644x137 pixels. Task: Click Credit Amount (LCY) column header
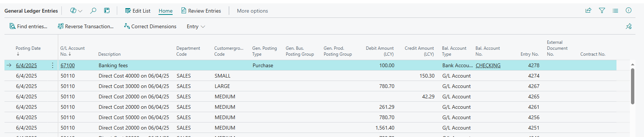pos(419,51)
